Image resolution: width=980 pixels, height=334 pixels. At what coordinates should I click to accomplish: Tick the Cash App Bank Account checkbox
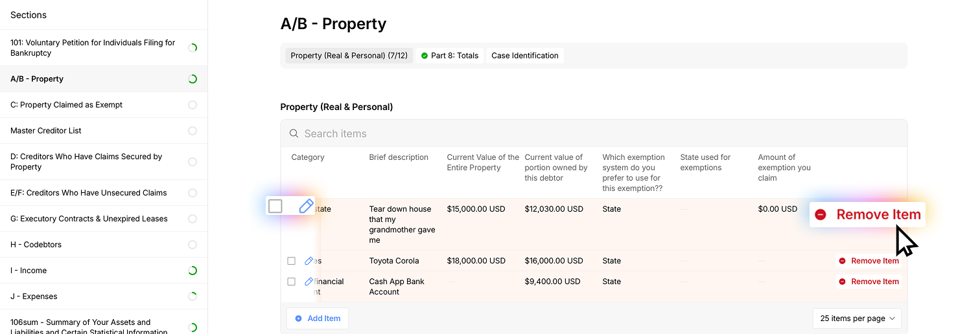[x=292, y=282]
